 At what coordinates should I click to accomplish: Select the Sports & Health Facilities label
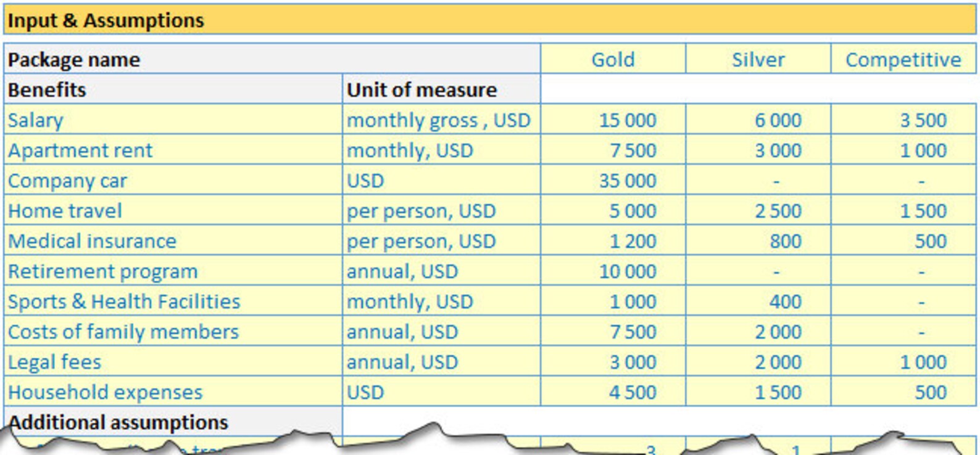click(x=173, y=301)
